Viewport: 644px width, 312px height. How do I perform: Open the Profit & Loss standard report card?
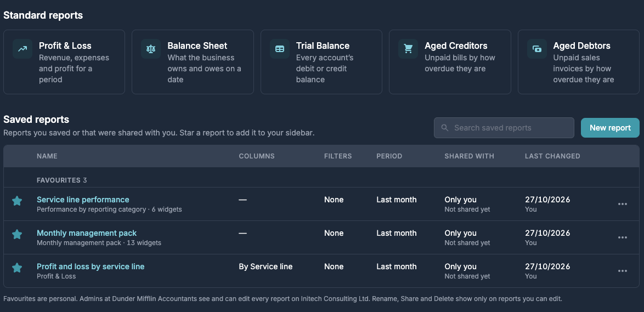click(x=64, y=62)
